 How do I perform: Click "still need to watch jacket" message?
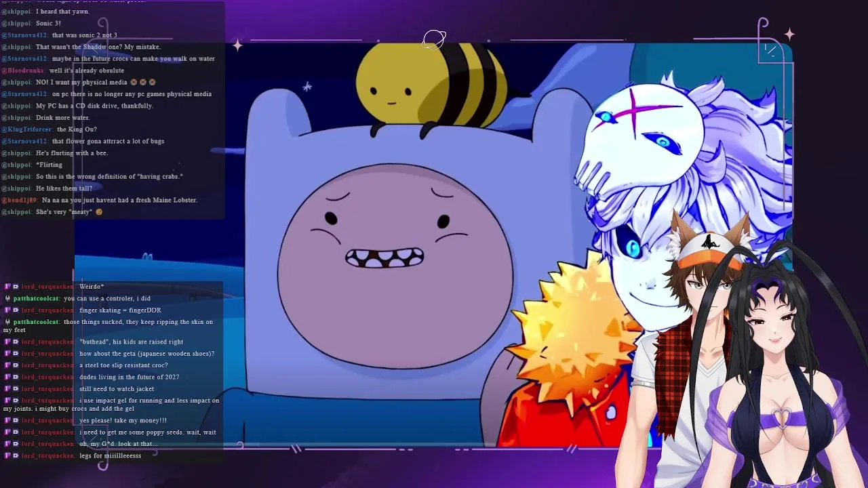tap(117, 389)
